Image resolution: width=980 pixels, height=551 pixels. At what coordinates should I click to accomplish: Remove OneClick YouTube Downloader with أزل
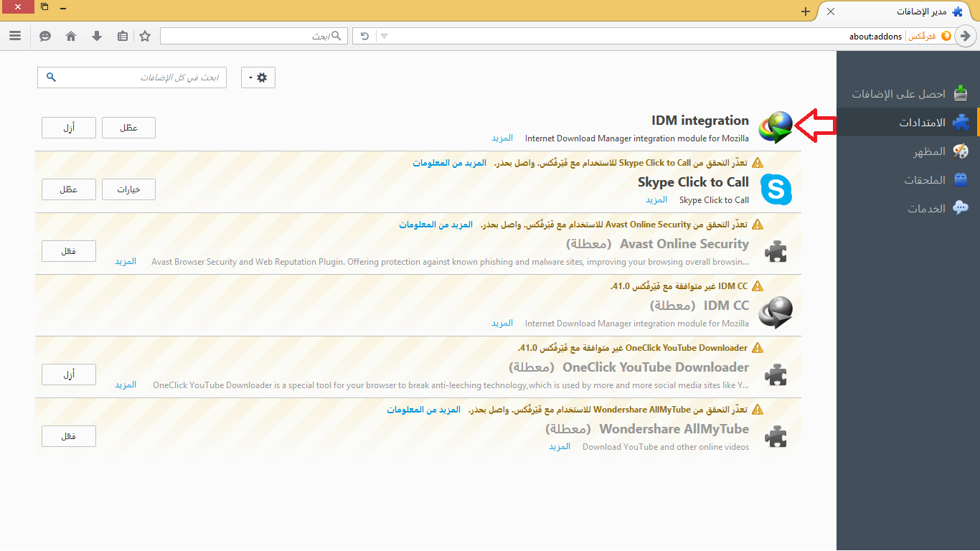68,375
